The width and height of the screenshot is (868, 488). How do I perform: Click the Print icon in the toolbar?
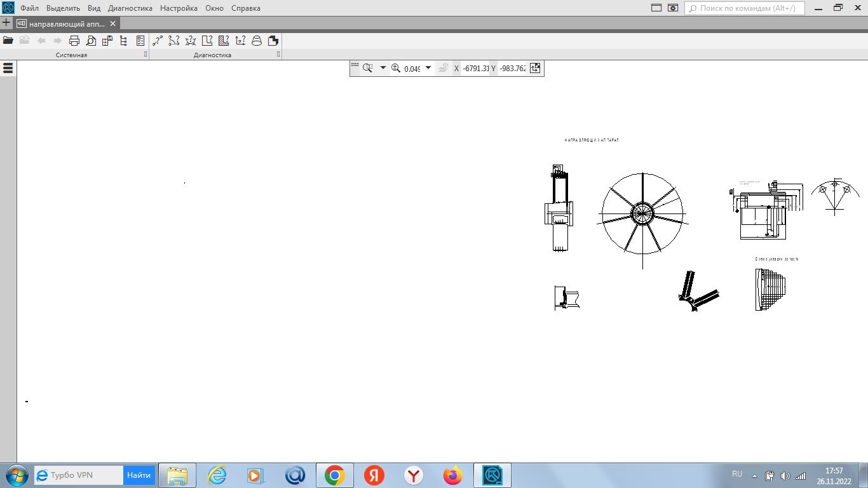74,41
